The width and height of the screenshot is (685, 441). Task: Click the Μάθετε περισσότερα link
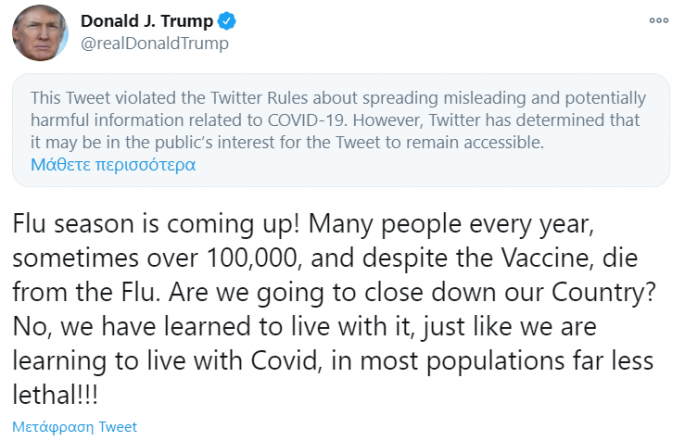point(113,164)
